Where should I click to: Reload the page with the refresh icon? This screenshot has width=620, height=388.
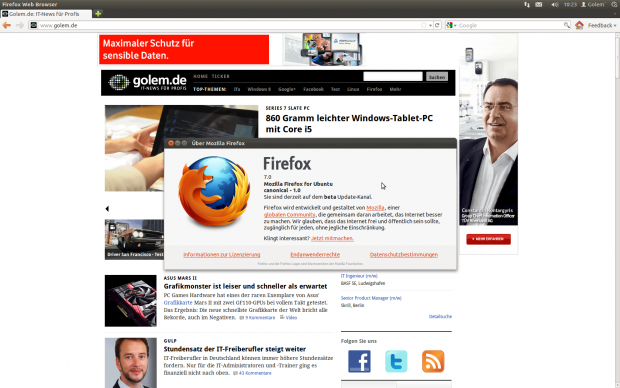click(437, 25)
